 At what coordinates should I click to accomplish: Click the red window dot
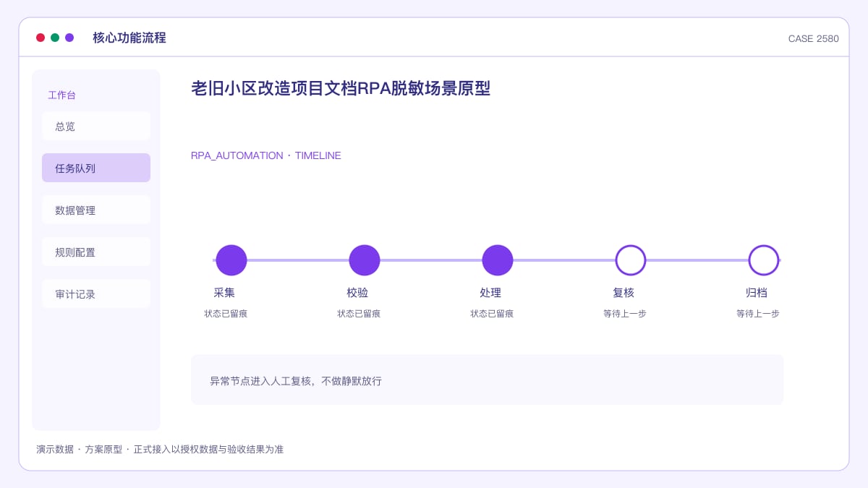pos(41,38)
